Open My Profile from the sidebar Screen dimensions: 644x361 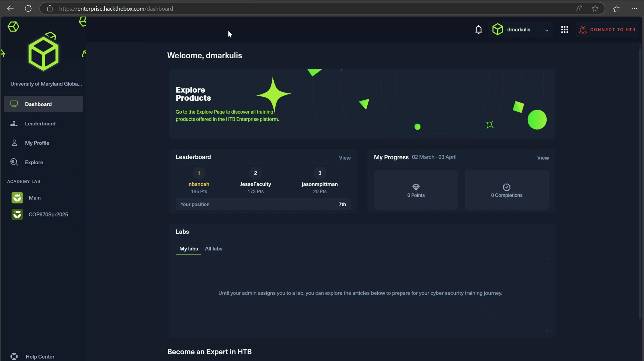37,143
